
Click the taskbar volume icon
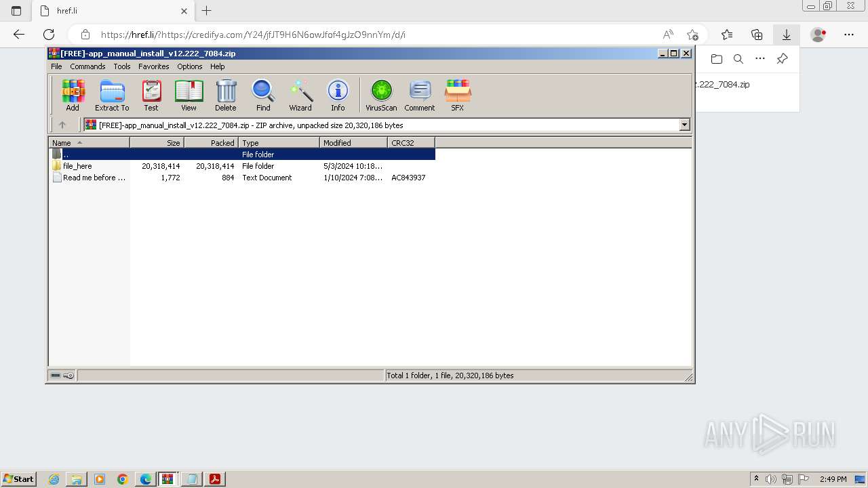click(771, 479)
